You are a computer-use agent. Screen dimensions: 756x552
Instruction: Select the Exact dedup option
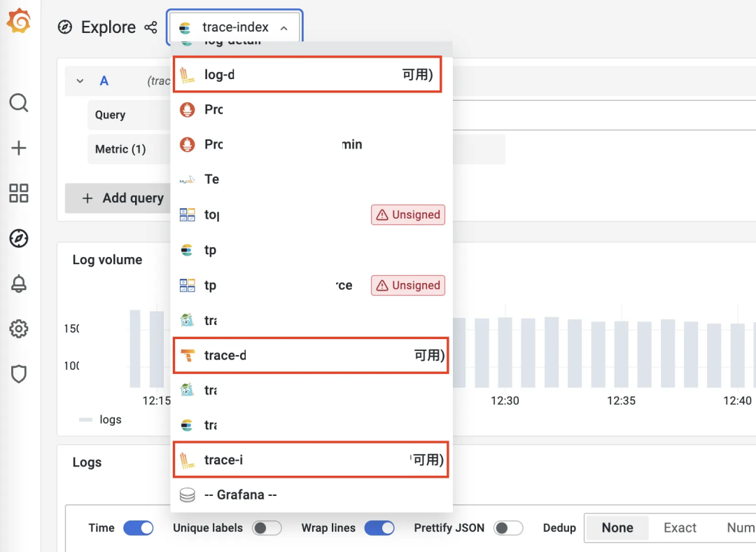coord(680,528)
